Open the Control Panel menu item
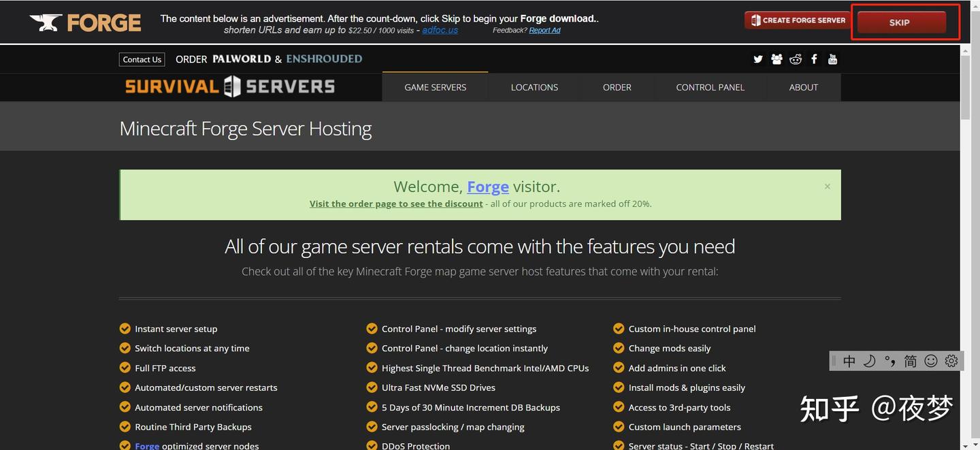Screen dimensions: 980x450 [x=710, y=87]
